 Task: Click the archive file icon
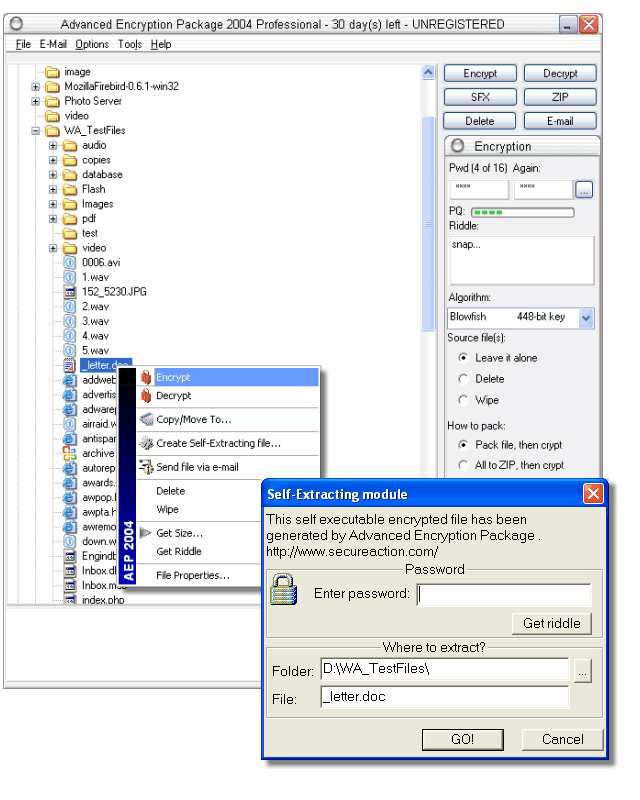pyautogui.click(x=69, y=453)
